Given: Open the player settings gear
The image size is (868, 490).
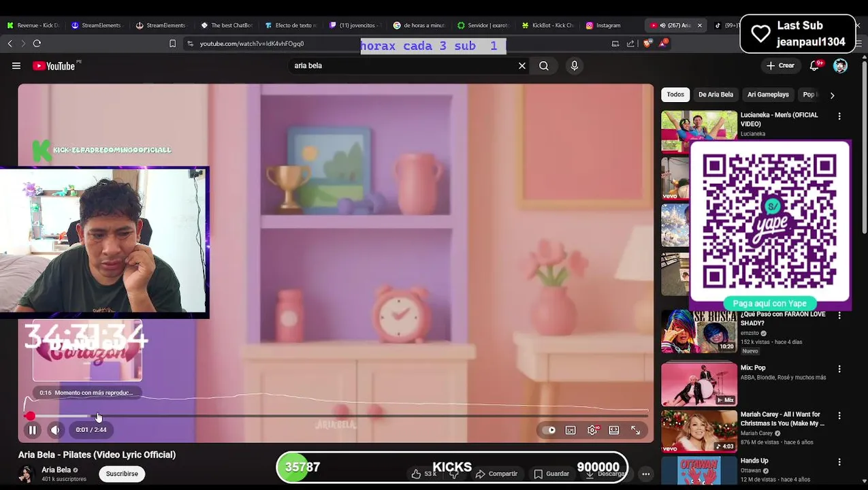Looking at the screenshot, I should (x=592, y=430).
